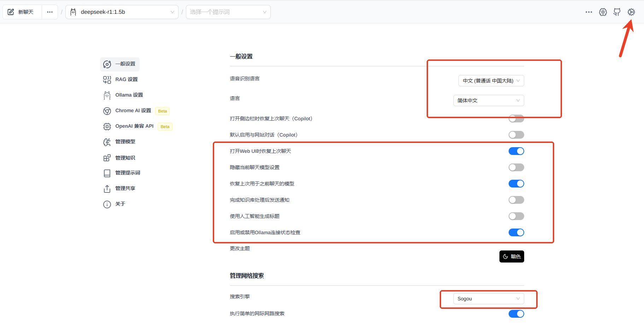This screenshot has height=323, width=644.
Task: Open the Sogou search engine dropdown
Action: tap(488, 299)
